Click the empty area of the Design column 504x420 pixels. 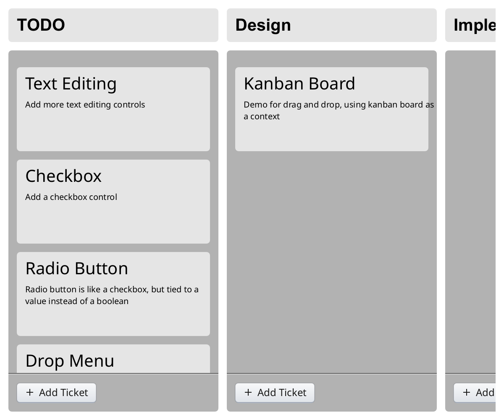[332, 260]
